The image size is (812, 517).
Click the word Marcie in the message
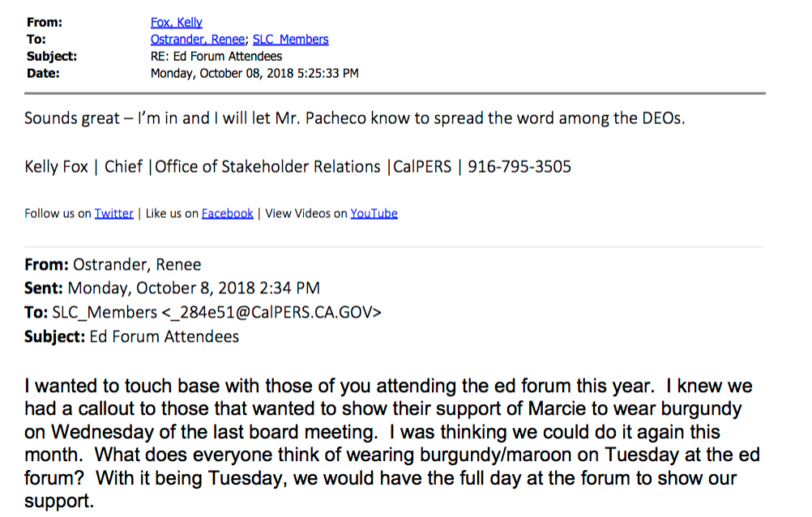click(558, 408)
